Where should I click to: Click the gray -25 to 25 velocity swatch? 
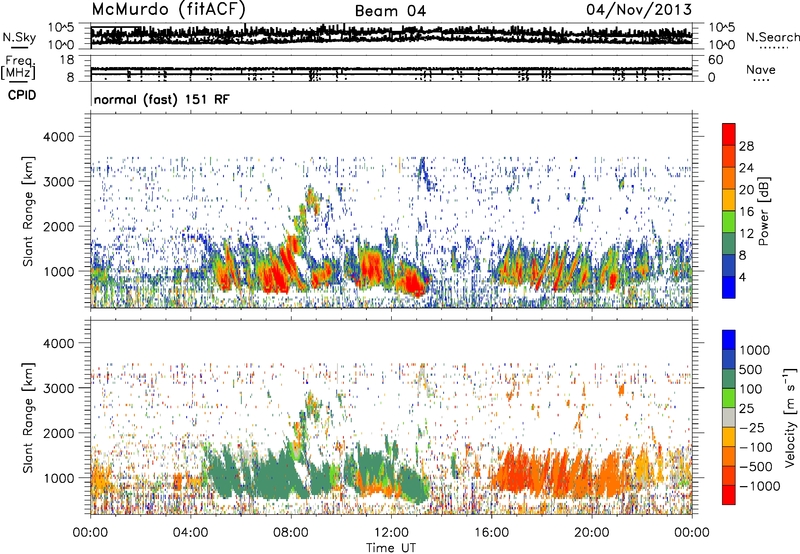click(729, 418)
